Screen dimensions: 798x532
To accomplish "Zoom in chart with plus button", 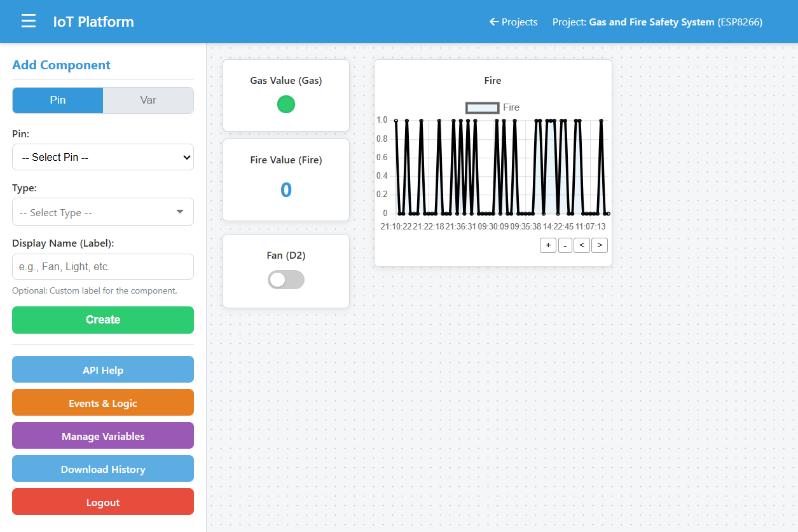I will (548, 245).
